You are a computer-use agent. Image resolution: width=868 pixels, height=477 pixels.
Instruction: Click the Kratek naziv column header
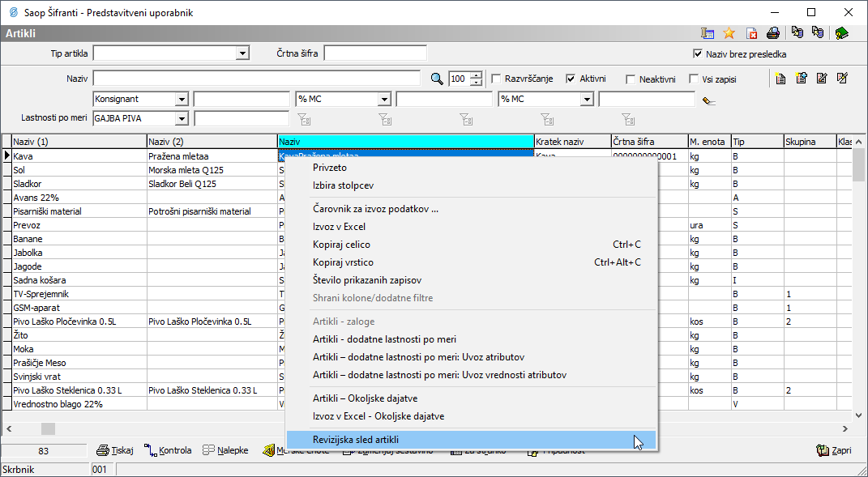[x=572, y=142]
